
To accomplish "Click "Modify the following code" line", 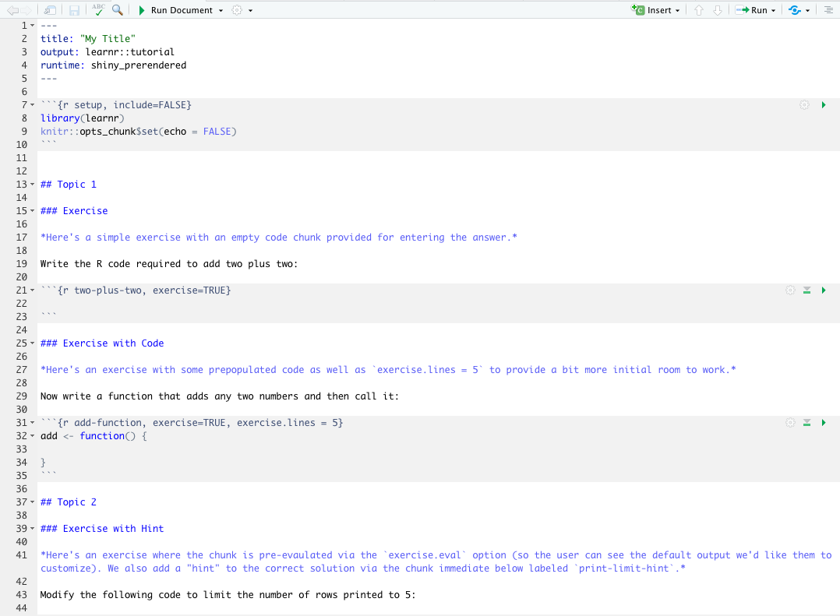I will [228, 595].
